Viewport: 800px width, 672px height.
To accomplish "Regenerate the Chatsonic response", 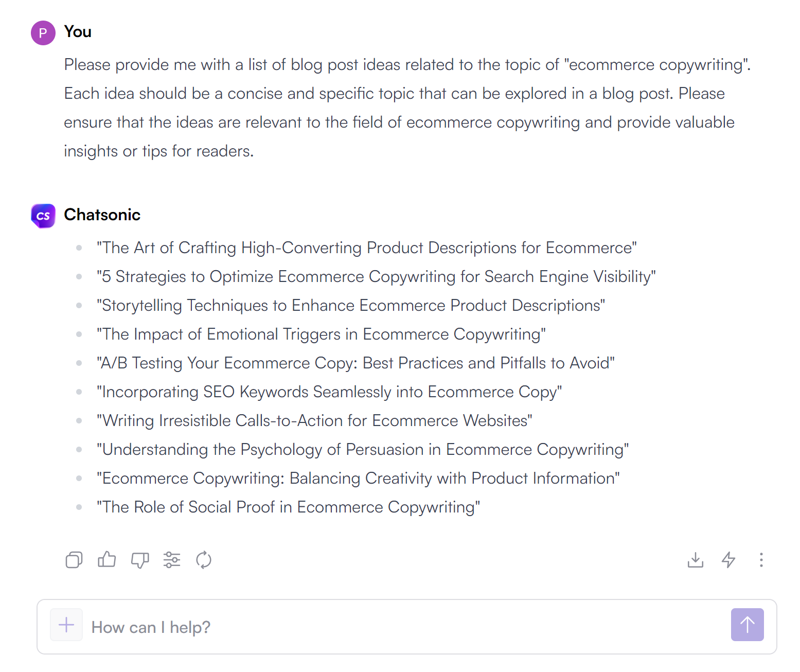I will click(204, 560).
